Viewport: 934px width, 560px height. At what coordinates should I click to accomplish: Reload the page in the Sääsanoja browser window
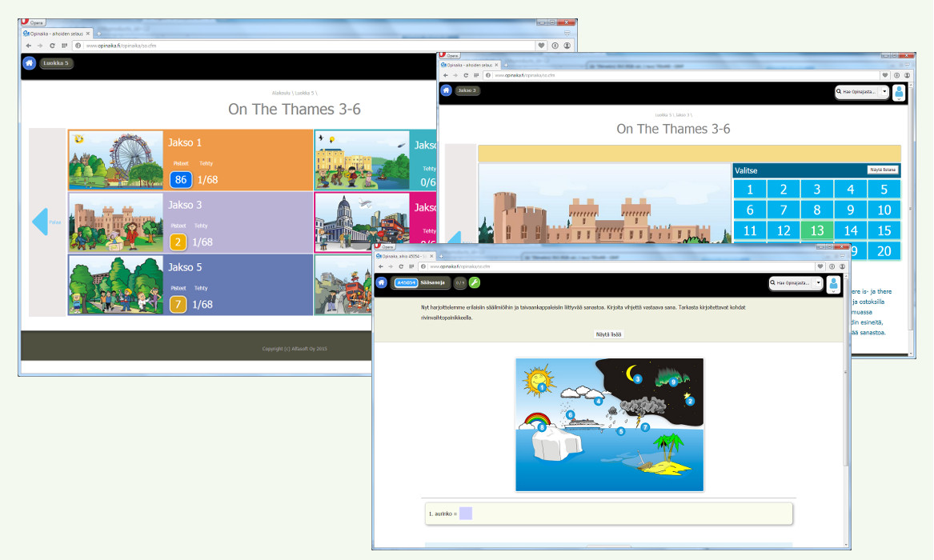click(401, 266)
